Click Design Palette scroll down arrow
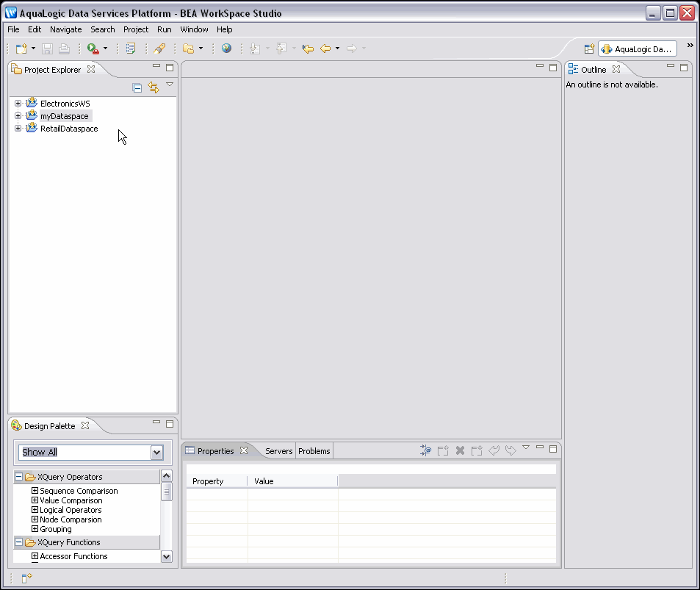700x590 pixels. point(167,556)
